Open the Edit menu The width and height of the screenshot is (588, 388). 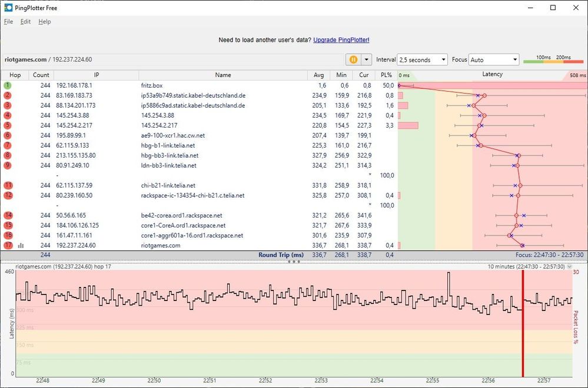coord(25,21)
